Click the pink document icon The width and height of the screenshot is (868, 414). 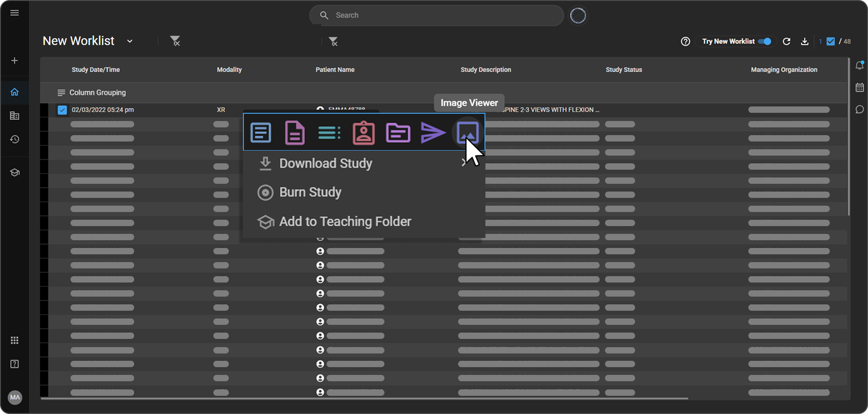tap(295, 132)
